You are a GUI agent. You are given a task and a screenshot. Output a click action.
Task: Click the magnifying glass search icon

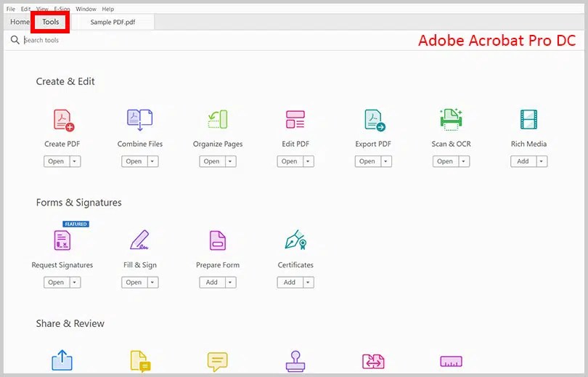click(x=15, y=40)
